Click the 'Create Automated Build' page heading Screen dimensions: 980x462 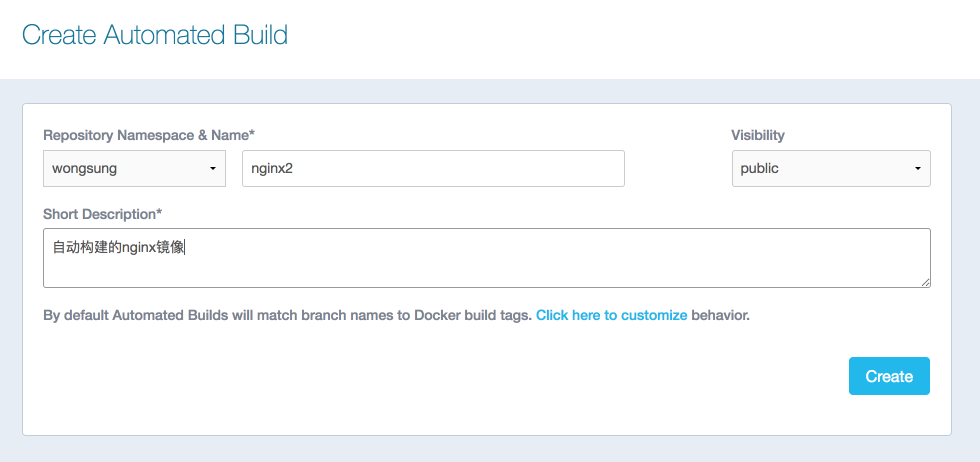coord(155,35)
